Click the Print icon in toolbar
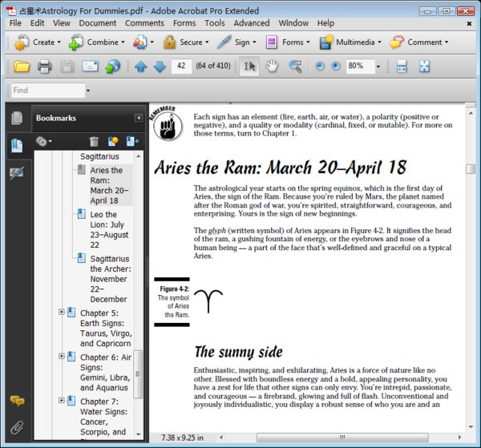This screenshot has height=448, width=481. click(44, 67)
